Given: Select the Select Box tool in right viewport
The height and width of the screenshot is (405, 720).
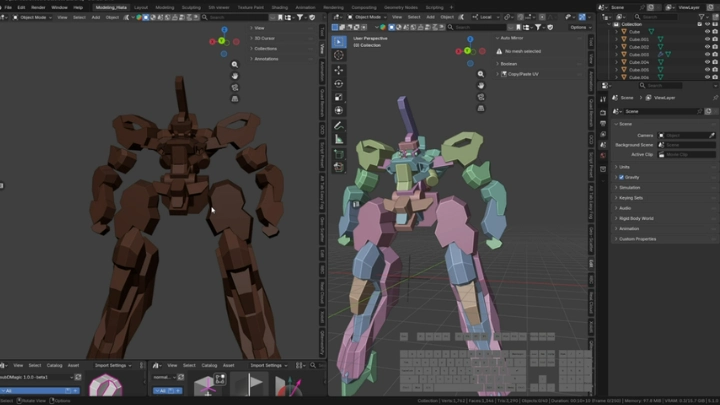Looking at the screenshot, I should (339, 42).
